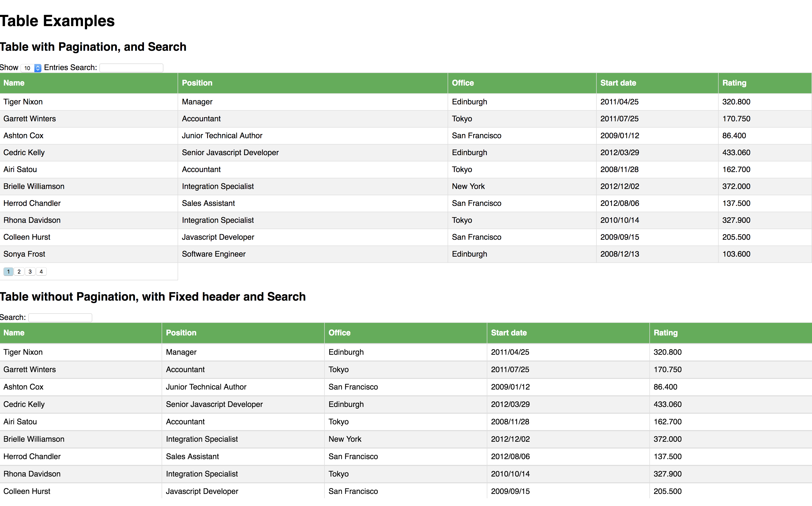Screen dimensions: 812x506
Task: Click Office header in fixed-header table
Action: click(x=339, y=333)
